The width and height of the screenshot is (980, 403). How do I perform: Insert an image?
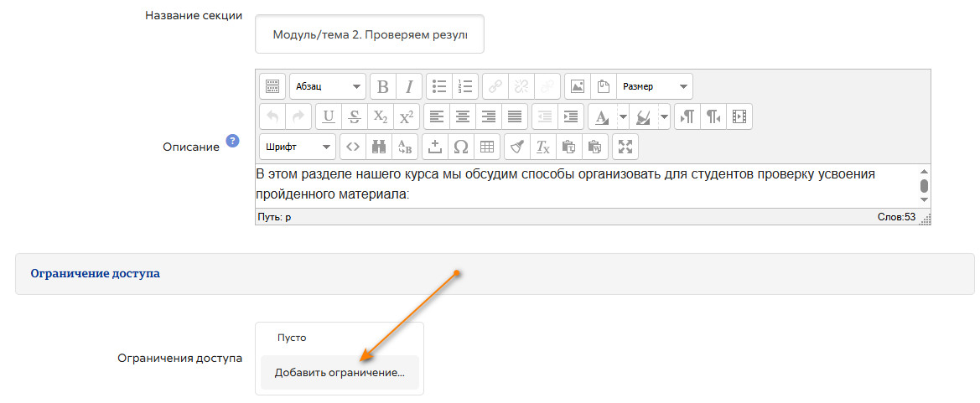578,86
